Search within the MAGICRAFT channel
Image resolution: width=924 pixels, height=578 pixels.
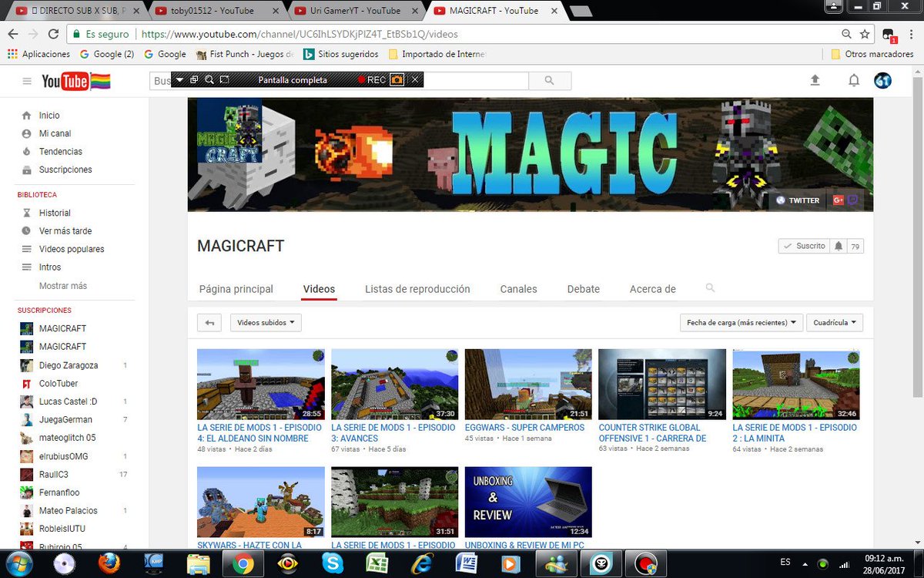click(711, 288)
